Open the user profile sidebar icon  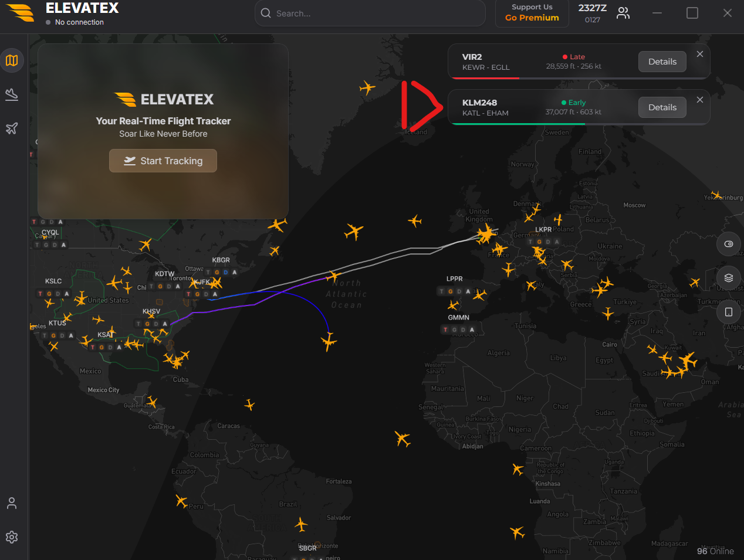12,503
